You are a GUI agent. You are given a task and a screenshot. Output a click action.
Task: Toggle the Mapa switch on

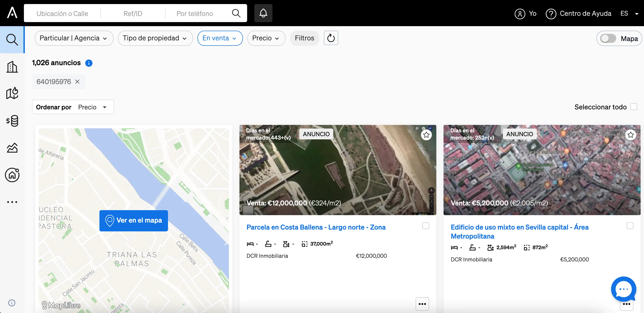pyautogui.click(x=608, y=38)
